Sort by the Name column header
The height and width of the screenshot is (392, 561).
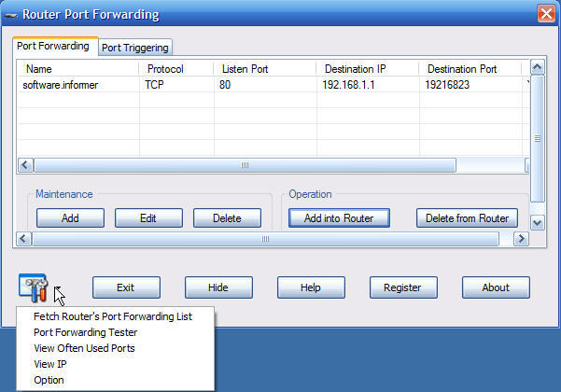pos(78,69)
